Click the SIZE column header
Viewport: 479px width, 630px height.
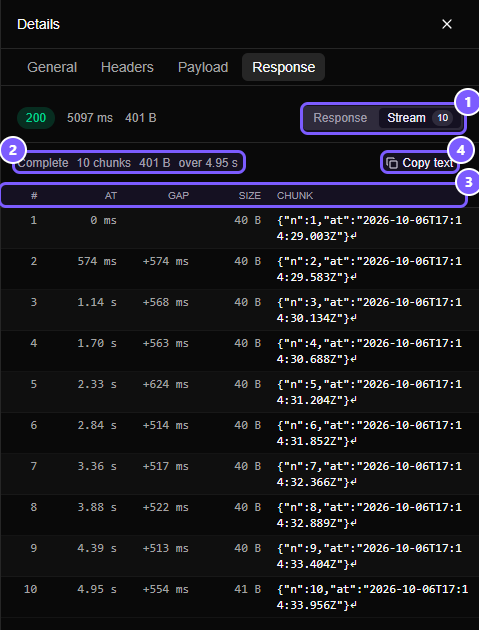coord(250,196)
